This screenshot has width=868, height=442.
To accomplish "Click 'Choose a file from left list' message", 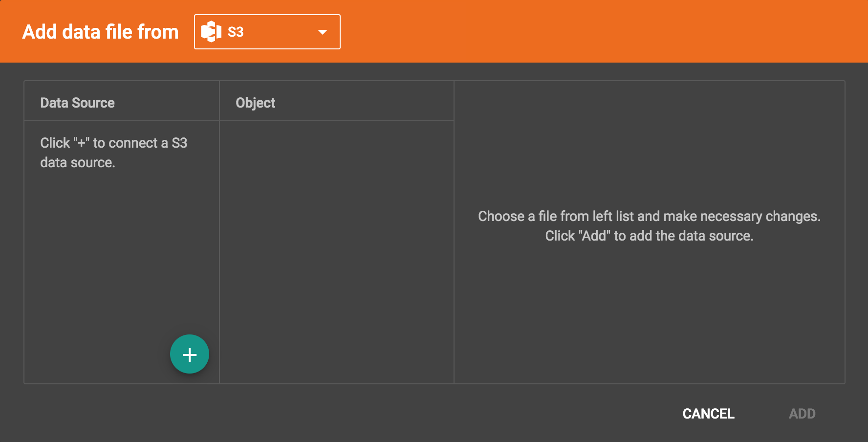I will (649, 226).
